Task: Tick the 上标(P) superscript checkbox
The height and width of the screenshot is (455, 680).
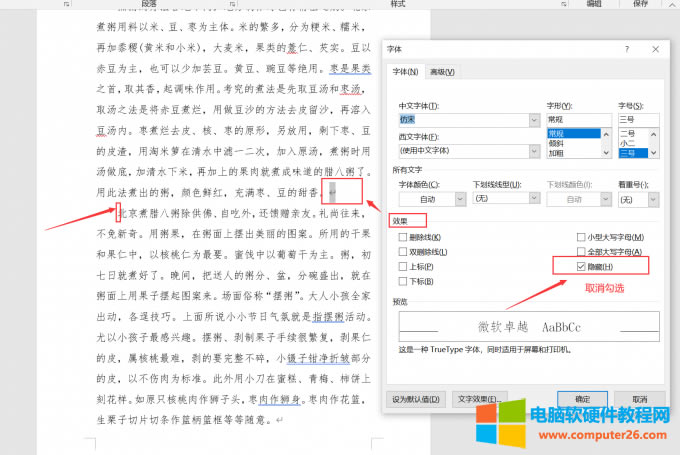Action: click(x=402, y=267)
